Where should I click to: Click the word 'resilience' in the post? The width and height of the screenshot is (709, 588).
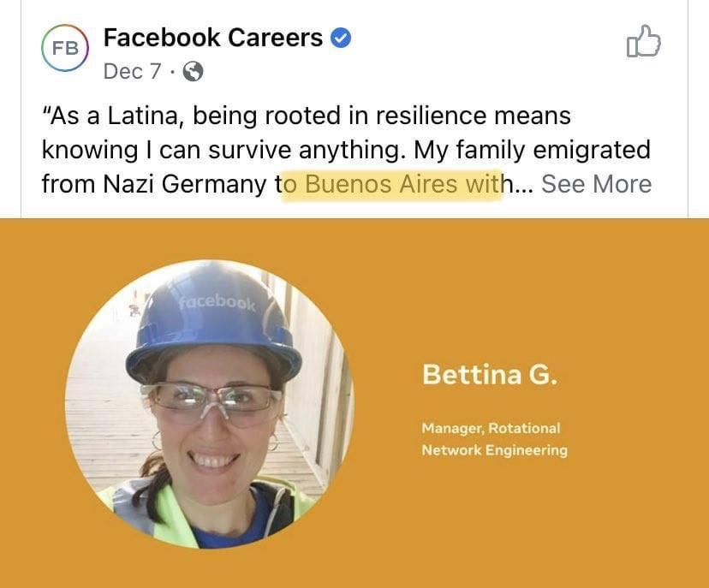(x=432, y=116)
